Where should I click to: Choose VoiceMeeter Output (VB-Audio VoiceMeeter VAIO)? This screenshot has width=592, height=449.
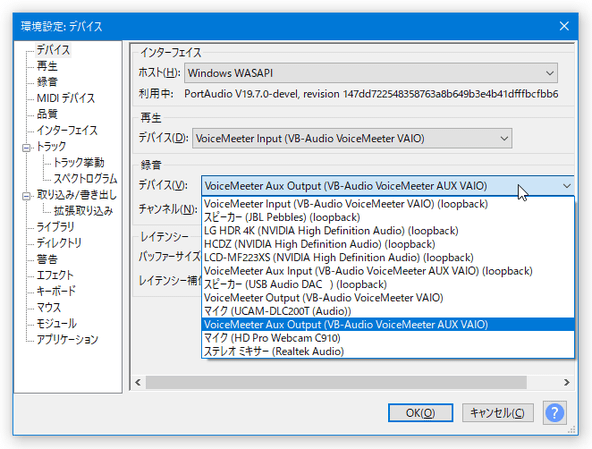click(x=388, y=298)
